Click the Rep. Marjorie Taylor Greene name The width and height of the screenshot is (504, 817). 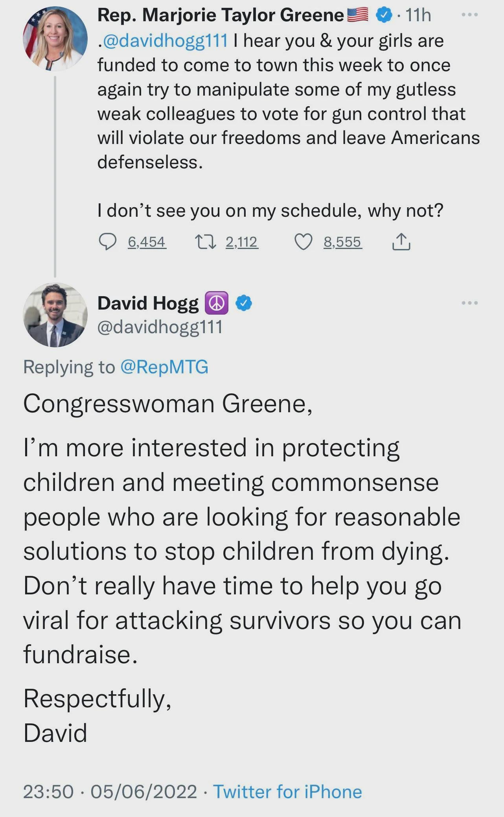click(220, 15)
